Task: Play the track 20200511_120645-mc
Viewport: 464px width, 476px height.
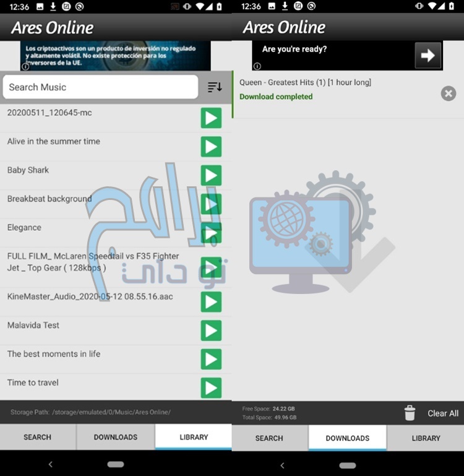Action: (x=211, y=118)
